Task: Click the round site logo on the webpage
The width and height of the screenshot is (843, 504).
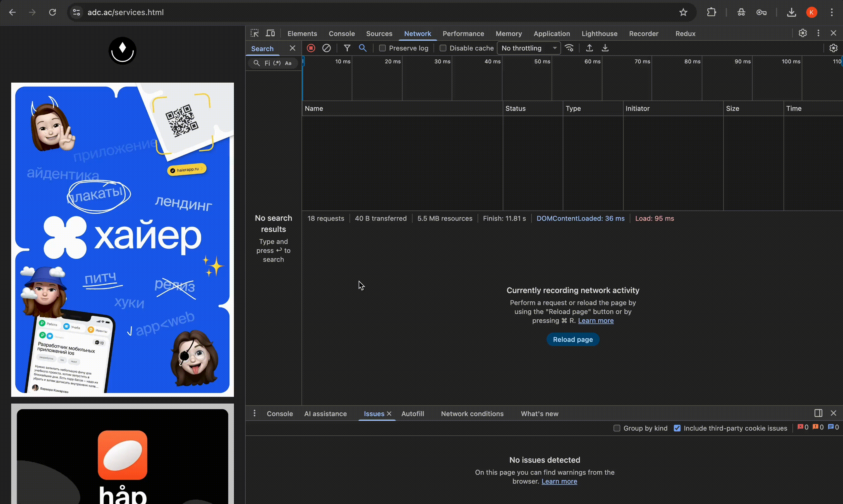Action: point(122,51)
